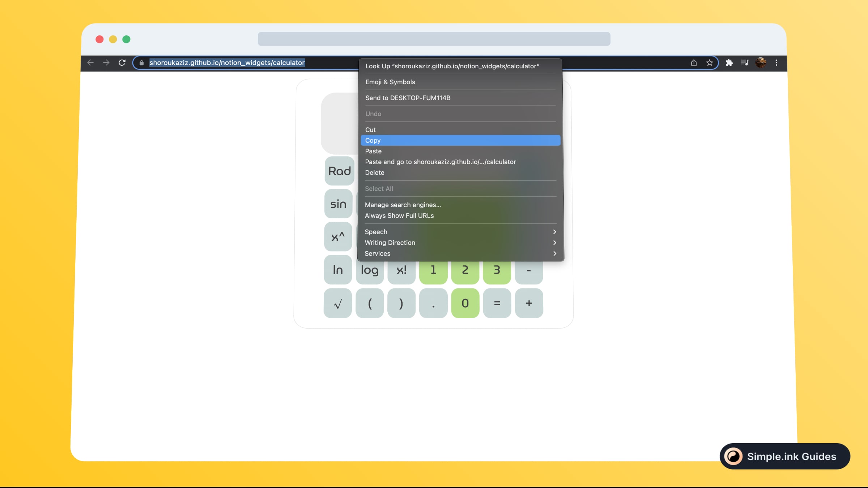Click the log calculator key
This screenshot has width=868, height=488.
coord(370,272)
